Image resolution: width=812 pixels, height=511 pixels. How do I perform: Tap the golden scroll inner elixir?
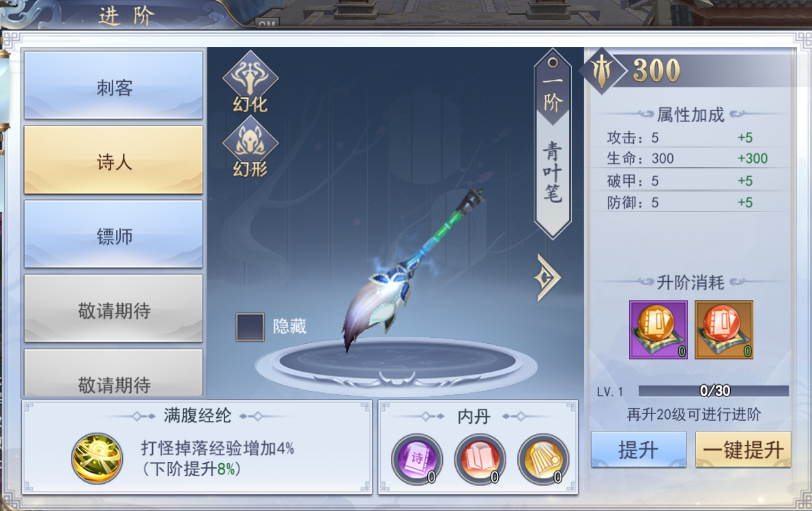[543, 459]
